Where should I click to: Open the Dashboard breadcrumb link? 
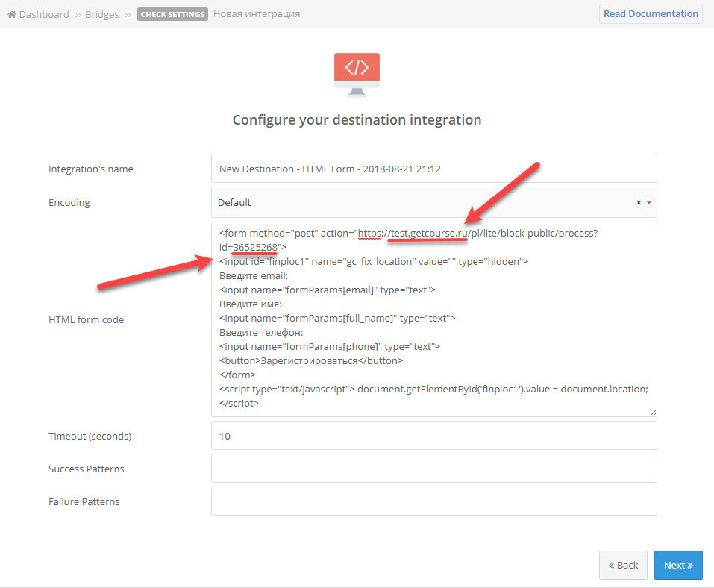[44, 15]
